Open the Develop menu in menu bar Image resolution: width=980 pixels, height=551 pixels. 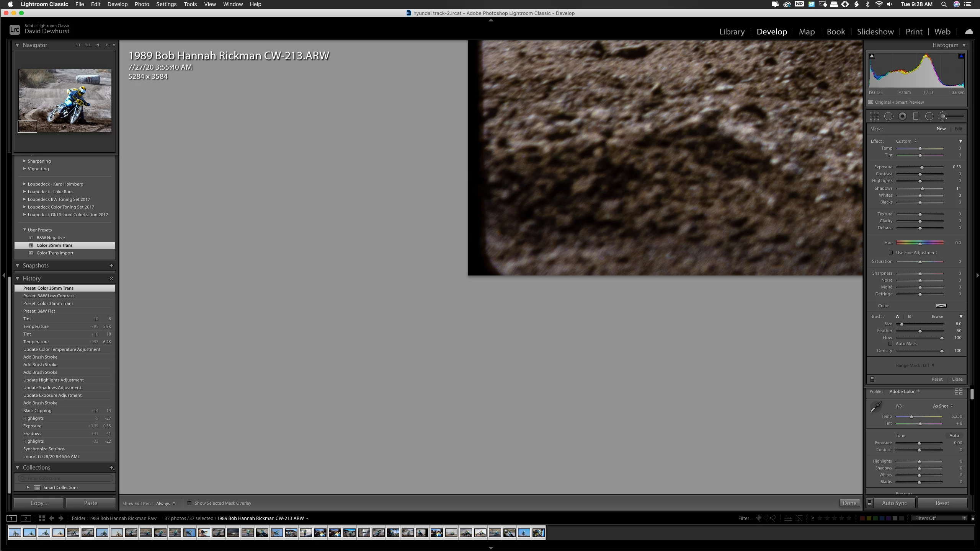point(117,4)
